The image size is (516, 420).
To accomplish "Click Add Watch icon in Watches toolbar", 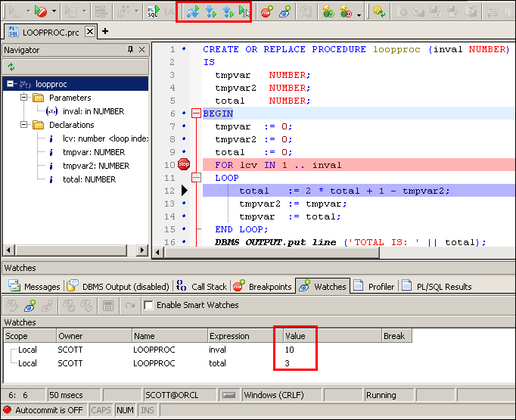I will [x=30, y=305].
